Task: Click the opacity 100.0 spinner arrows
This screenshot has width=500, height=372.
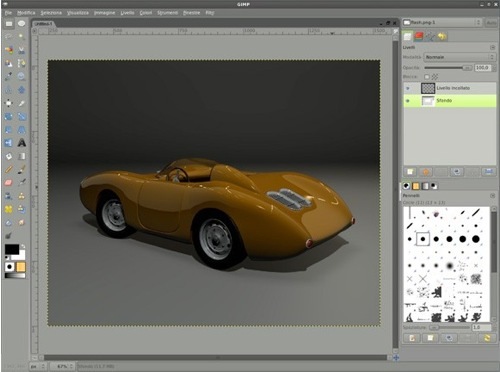Action: tap(494, 68)
